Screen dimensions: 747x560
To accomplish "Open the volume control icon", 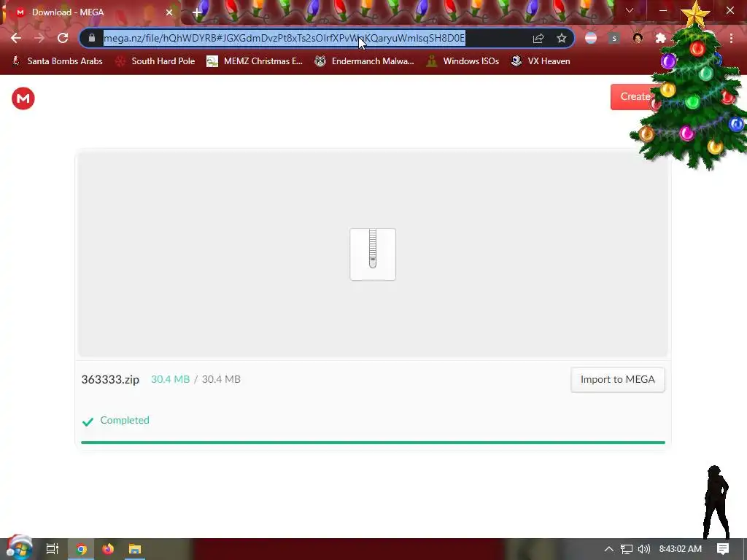I will [x=644, y=549].
